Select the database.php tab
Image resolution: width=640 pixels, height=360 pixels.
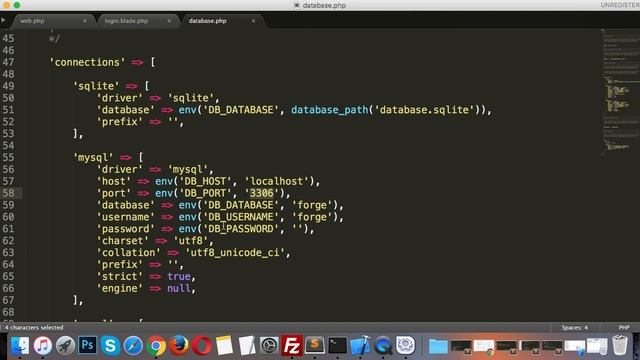[x=207, y=20]
